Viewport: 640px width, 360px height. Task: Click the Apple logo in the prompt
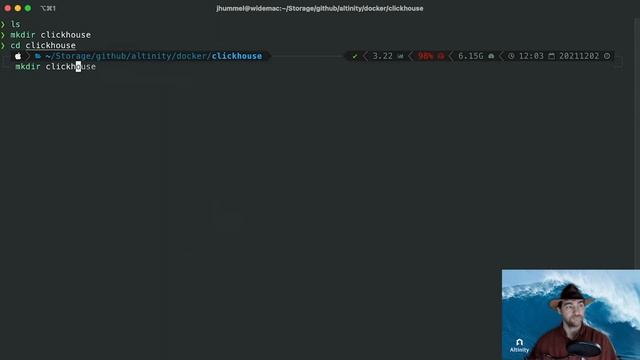click(18, 56)
